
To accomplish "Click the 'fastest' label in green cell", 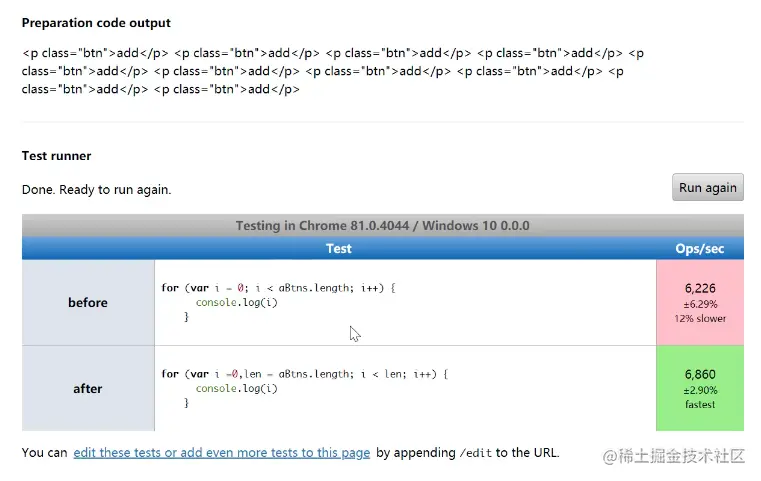I will (x=700, y=404).
